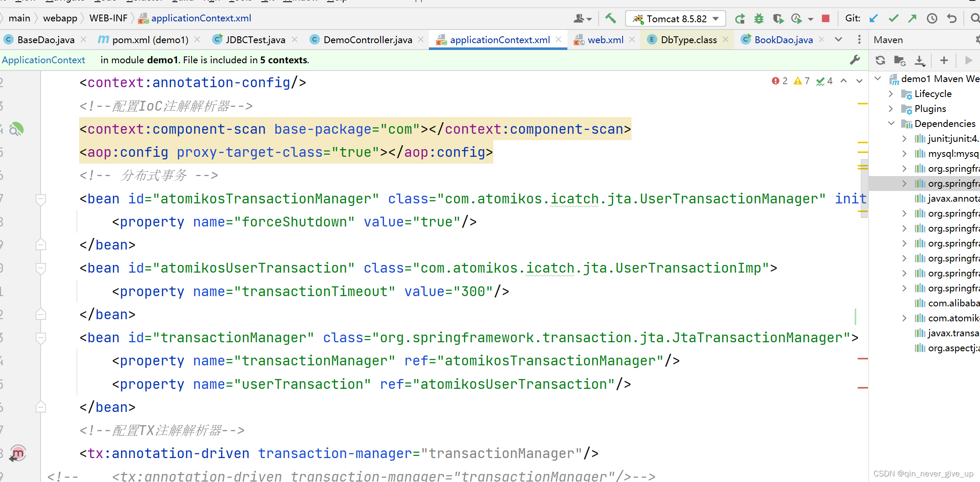
Task: Click warnings indicator showing 7
Action: point(802,81)
